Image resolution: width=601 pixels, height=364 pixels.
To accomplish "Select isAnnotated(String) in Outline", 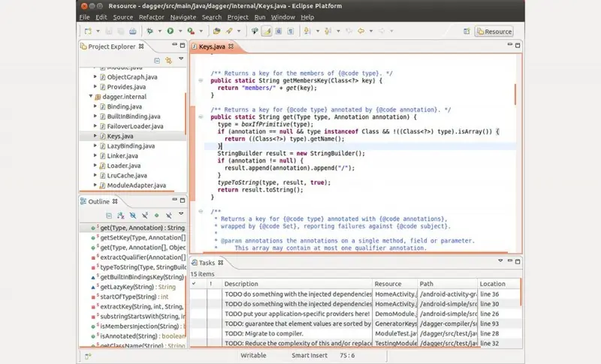I will coord(143,336).
